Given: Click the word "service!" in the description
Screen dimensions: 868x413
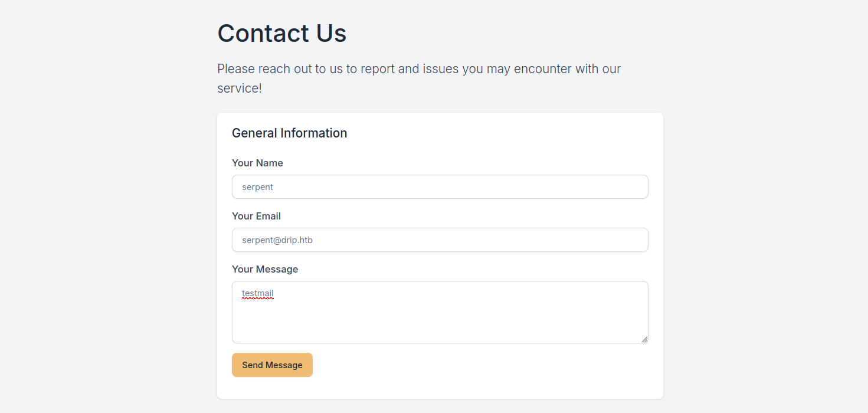Looking at the screenshot, I should [x=239, y=88].
